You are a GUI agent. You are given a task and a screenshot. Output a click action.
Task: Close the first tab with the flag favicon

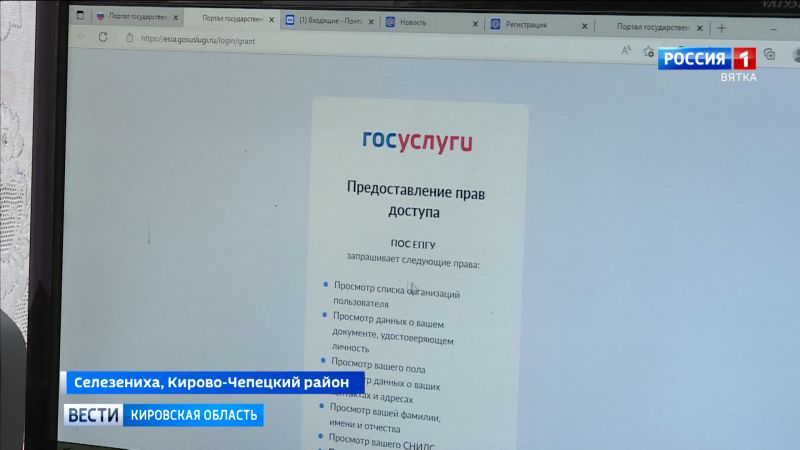pyautogui.click(x=173, y=18)
